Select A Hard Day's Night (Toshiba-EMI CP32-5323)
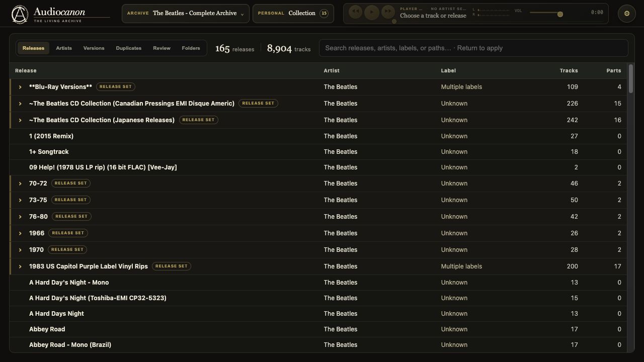Screen dimensions: 644x362 (318, 298)
